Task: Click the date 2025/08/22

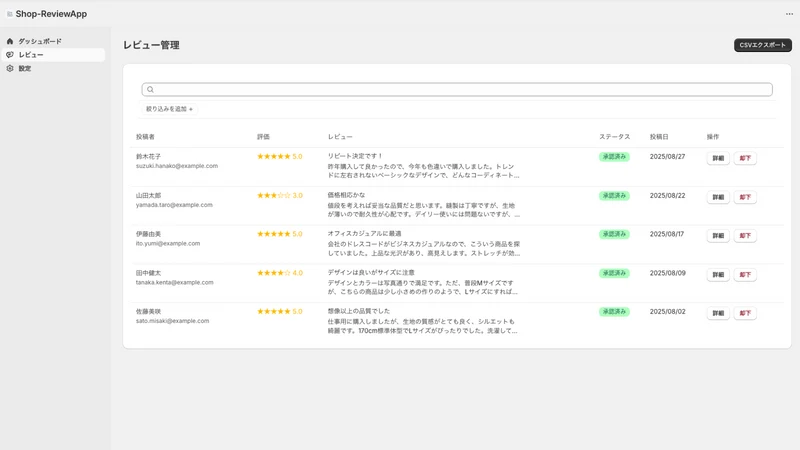Action: (667, 195)
